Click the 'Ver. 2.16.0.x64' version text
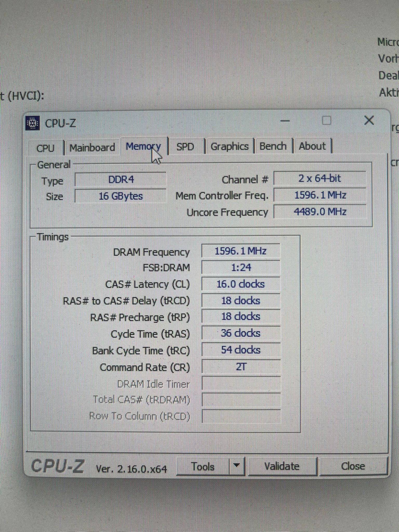399x532 pixels. pos(131,469)
